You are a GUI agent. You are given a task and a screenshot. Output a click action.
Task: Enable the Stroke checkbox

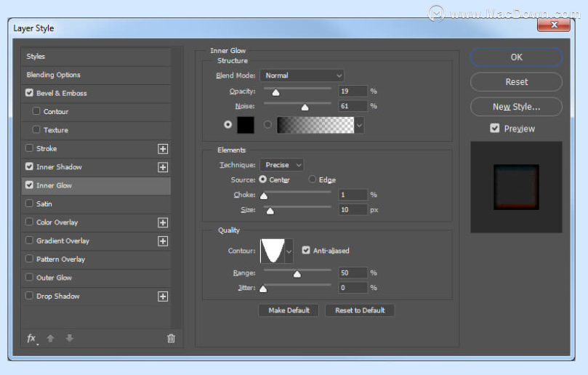[x=29, y=148]
